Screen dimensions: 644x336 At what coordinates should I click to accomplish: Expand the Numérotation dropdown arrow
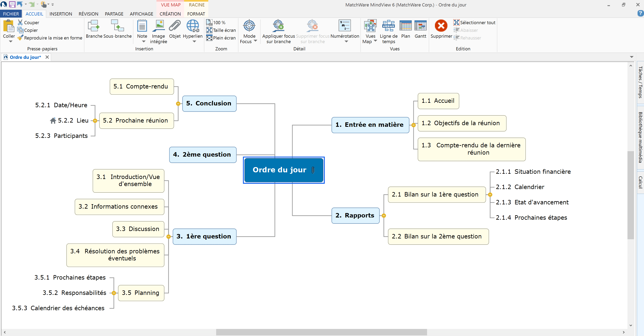point(346,42)
